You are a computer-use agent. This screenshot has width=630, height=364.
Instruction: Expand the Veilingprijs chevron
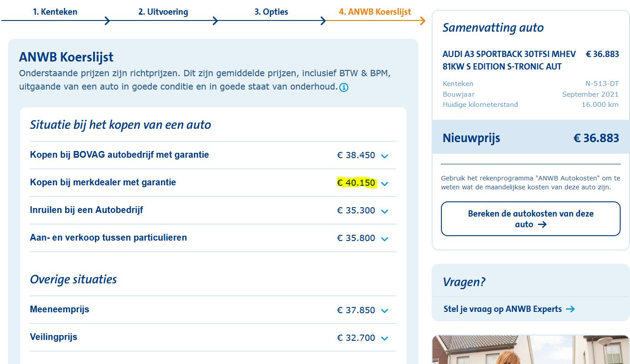(385, 339)
